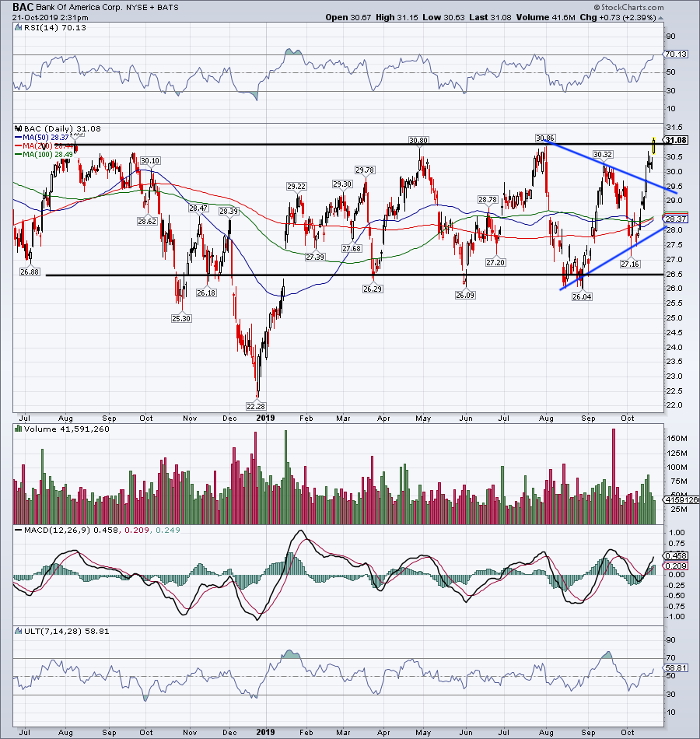Click the 21-Oct-2019 2:31pm timestamp
Viewport: 700px width, 739px height.
coord(50,17)
